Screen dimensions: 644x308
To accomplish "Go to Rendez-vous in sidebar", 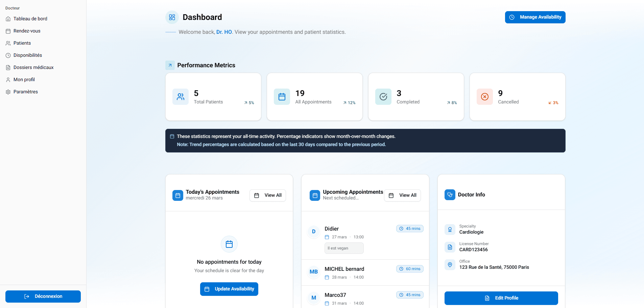I will pos(27,31).
